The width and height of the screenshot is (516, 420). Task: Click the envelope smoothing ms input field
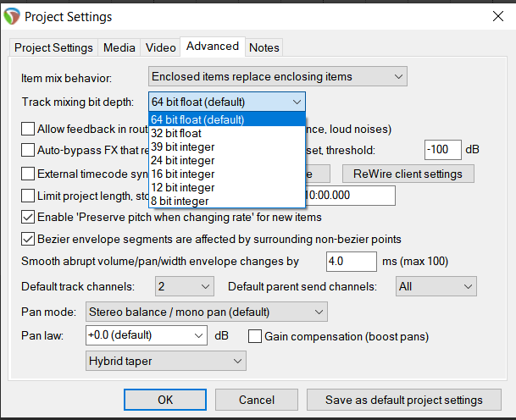click(351, 262)
